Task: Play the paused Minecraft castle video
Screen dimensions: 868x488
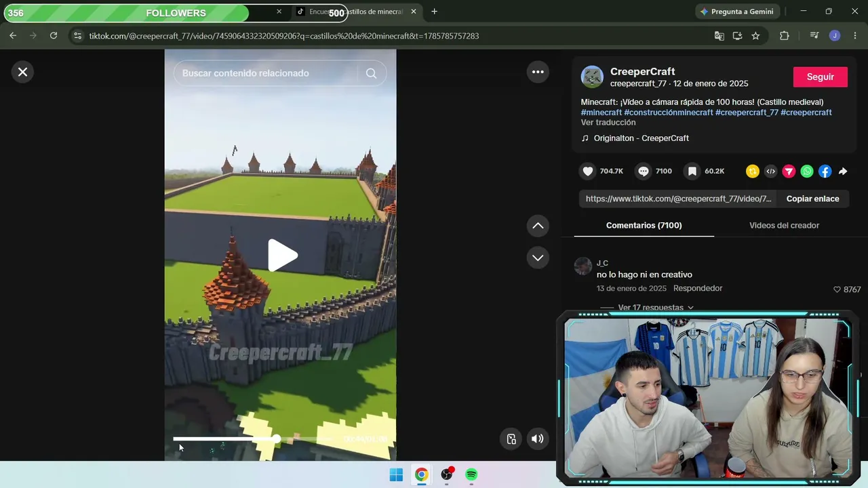Action: point(281,256)
